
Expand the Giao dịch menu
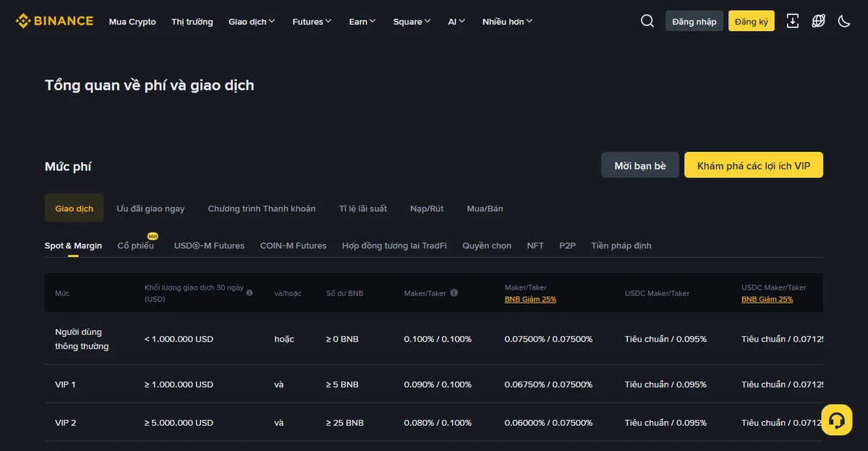[x=252, y=22]
